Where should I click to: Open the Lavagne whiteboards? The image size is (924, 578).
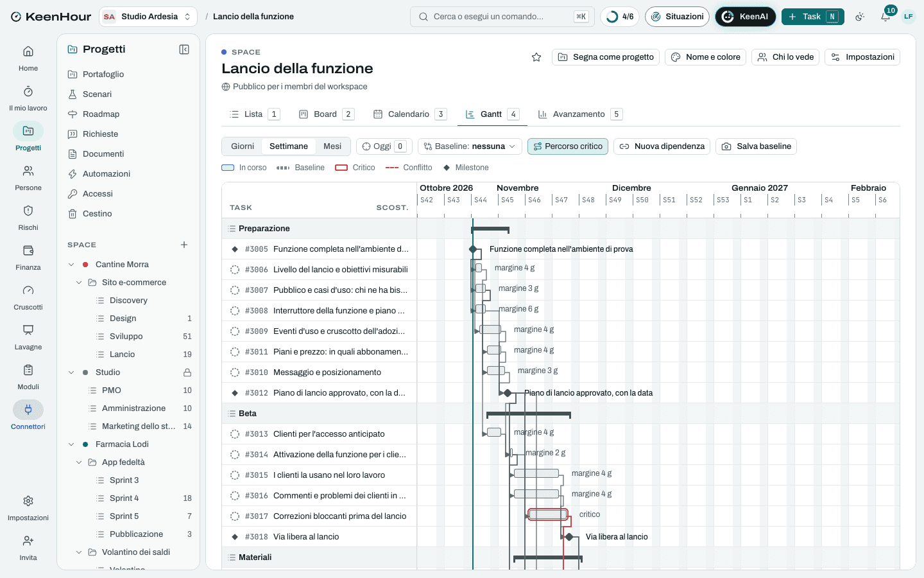28,337
